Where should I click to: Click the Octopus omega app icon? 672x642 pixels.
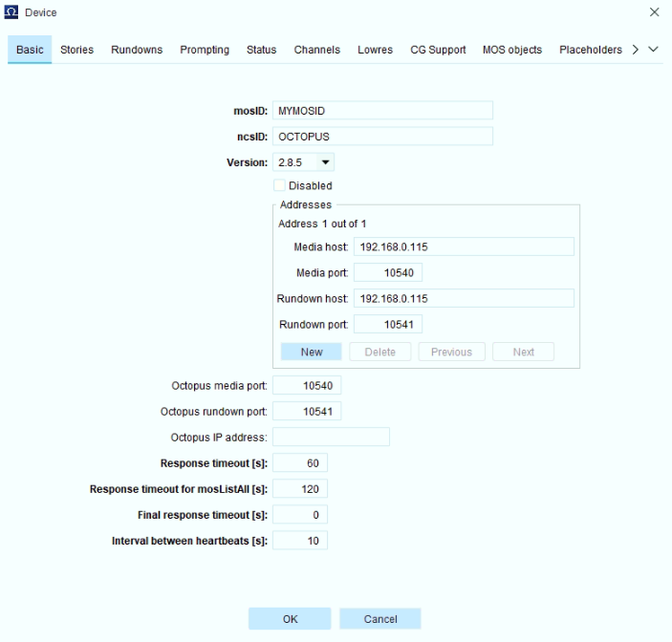11,12
